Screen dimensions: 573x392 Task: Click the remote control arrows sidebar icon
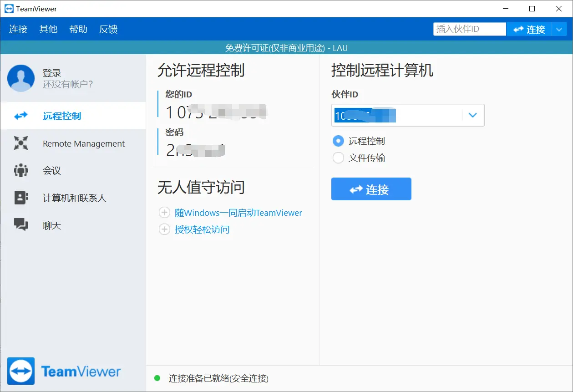pos(21,116)
